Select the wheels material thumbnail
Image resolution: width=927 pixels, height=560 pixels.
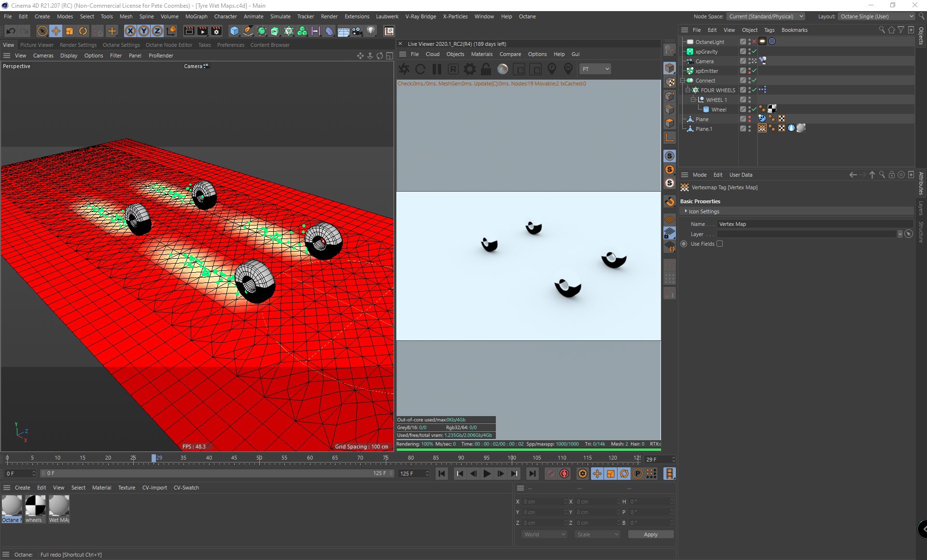pos(35,506)
